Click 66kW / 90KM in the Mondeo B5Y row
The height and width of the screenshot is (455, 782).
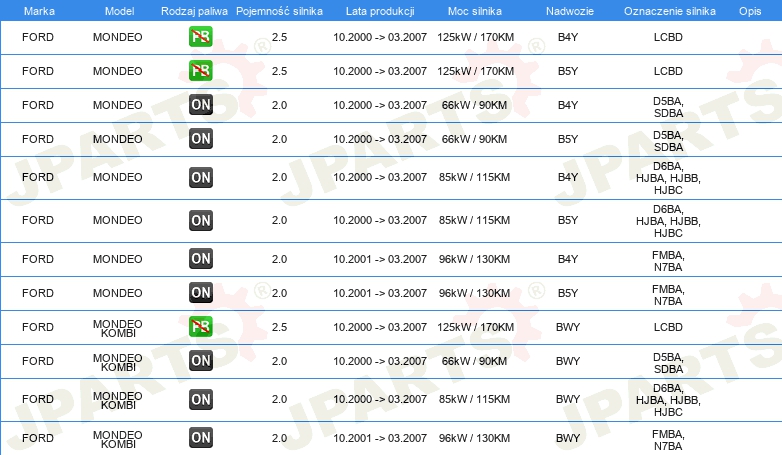[x=474, y=139]
